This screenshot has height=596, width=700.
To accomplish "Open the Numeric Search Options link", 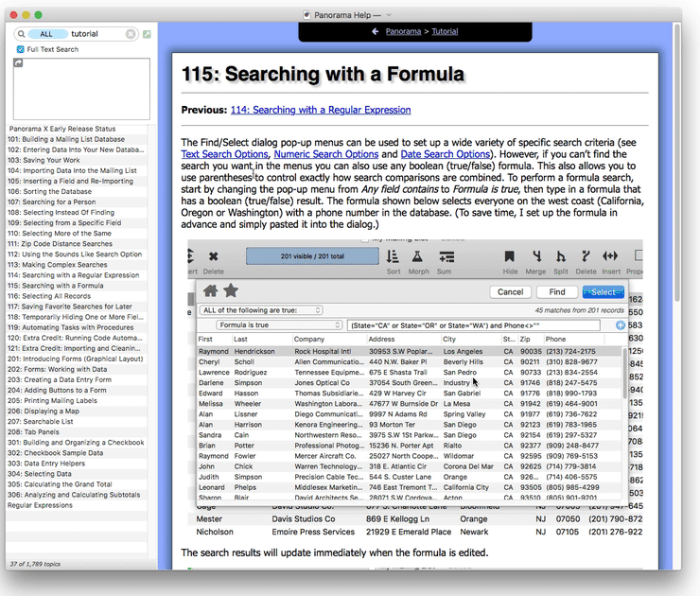I will 326,154.
